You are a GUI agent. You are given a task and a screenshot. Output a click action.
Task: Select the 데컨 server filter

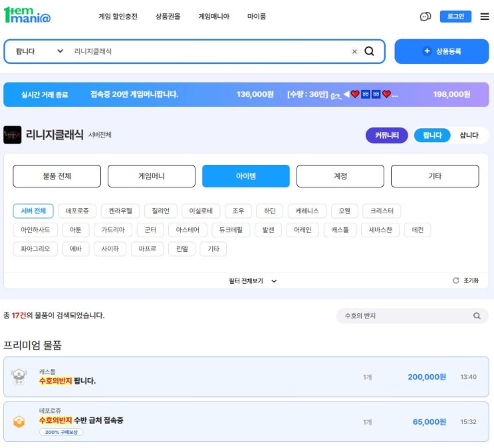(418, 230)
